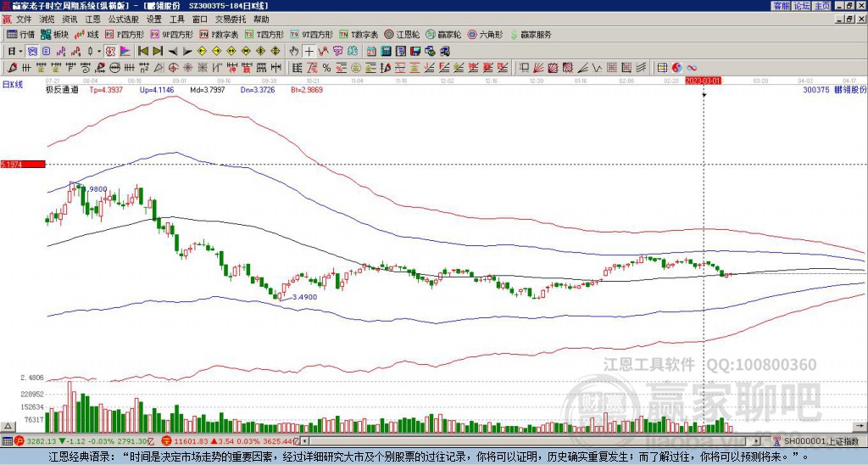868x465 pixels.
Task: Click the Md=3.7997 value
Action: point(207,89)
